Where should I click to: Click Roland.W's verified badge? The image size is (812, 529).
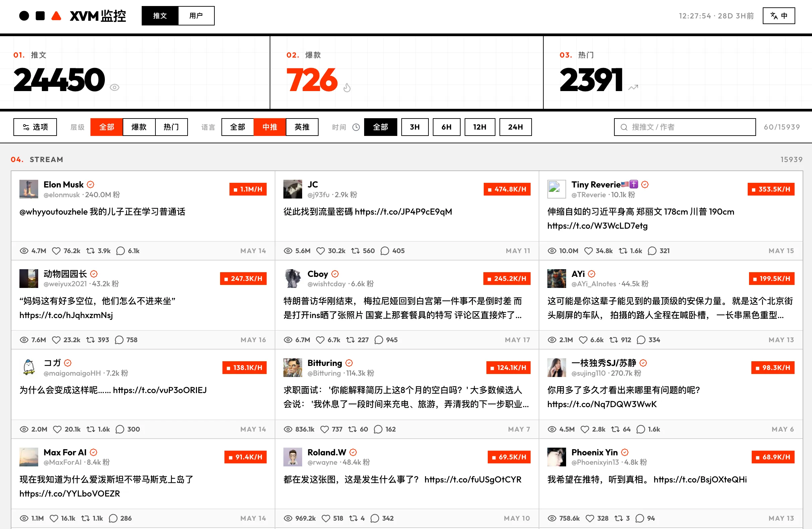pos(353,452)
